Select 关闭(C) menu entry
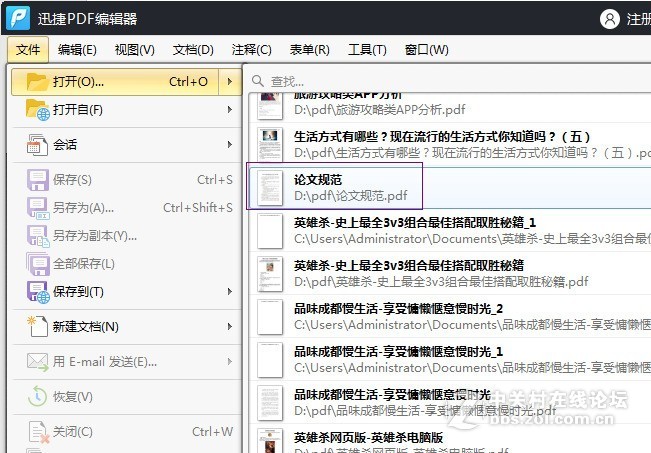651x453 pixels. (x=126, y=432)
